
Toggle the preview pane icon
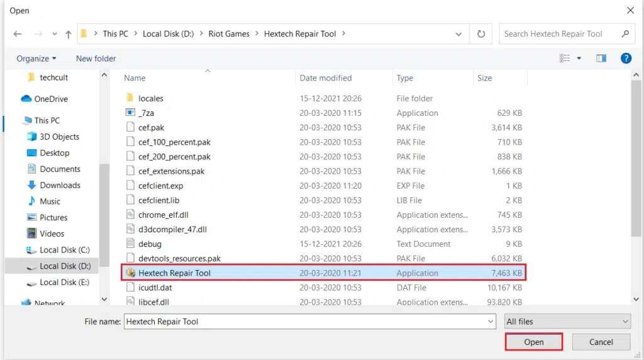(x=601, y=59)
